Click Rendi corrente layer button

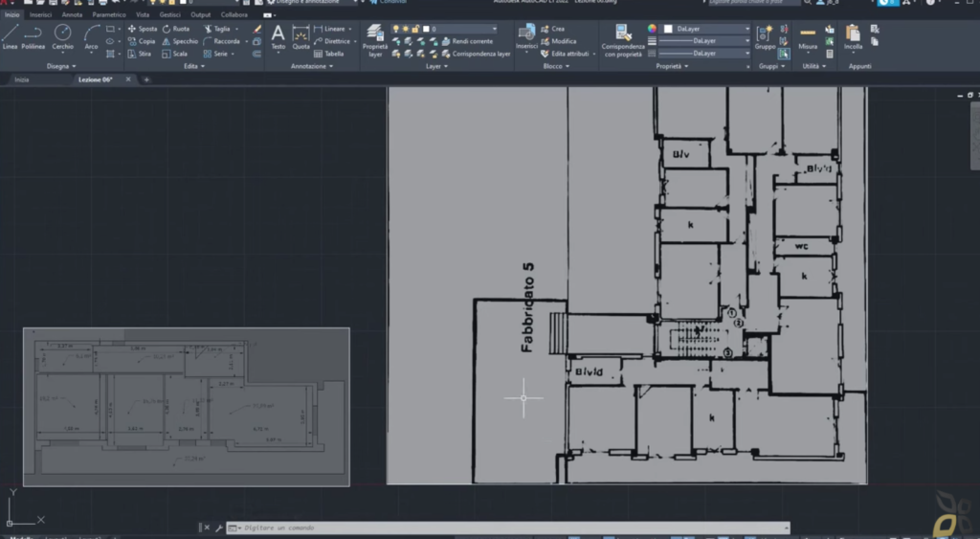point(467,41)
